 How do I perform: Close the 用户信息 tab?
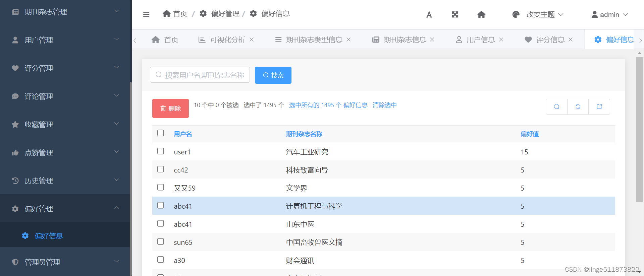click(x=501, y=40)
